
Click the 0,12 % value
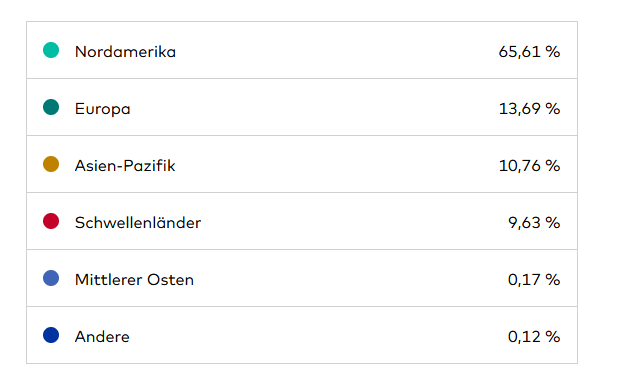pos(534,337)
